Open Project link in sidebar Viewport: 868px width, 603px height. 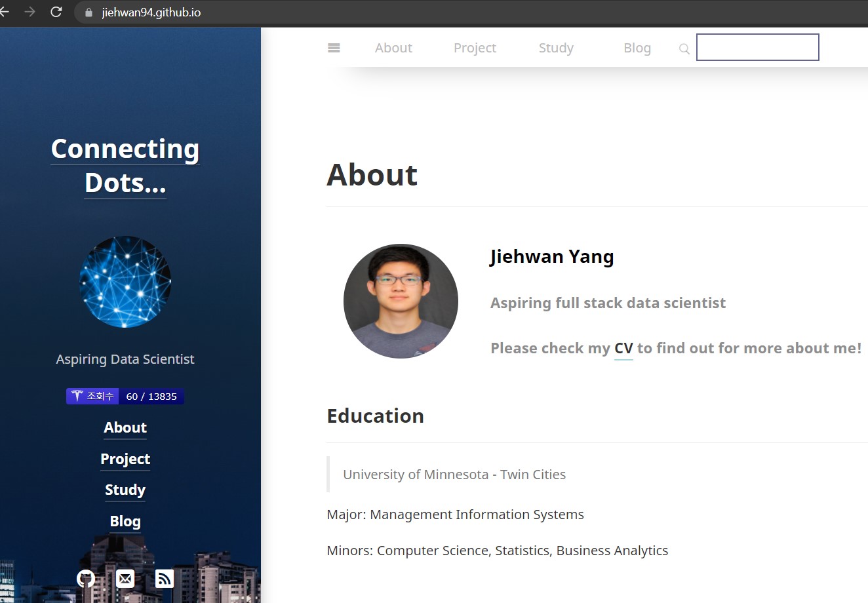125,459
